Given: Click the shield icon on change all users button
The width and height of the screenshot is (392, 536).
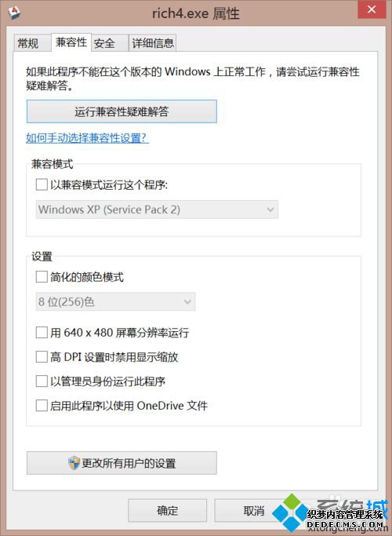Looking at the screenshot, I should (74, 463).
